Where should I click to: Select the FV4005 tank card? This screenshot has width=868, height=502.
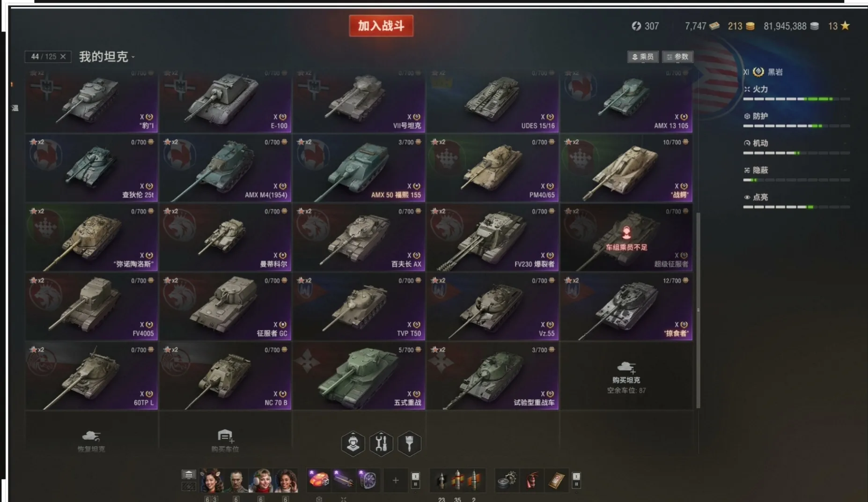point(92,307)
